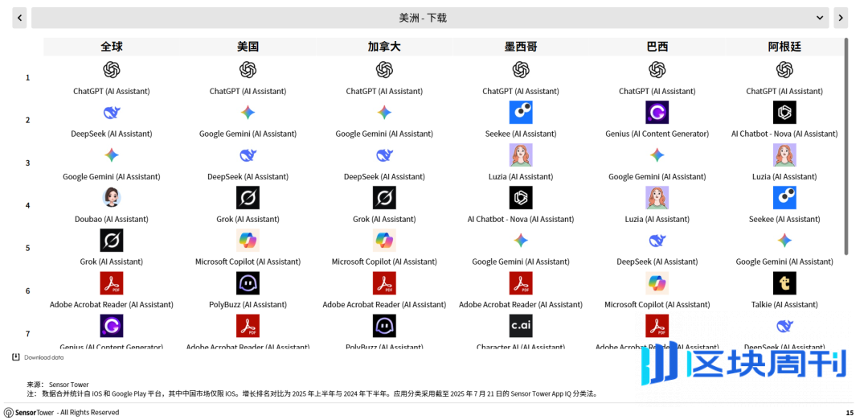Open the 美洲 - 下载 dropdown selector

click(x=430, y=18)
